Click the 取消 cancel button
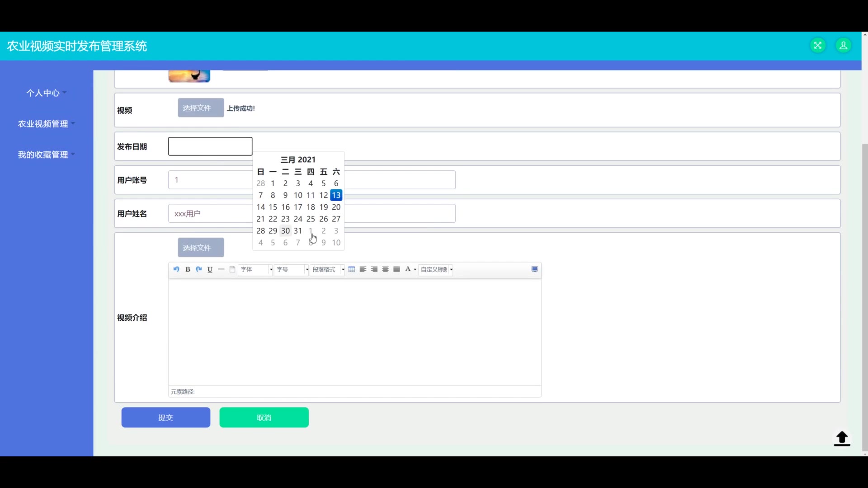Image resolution: width=868 pixels, height=488 pixels. (264, 418)
